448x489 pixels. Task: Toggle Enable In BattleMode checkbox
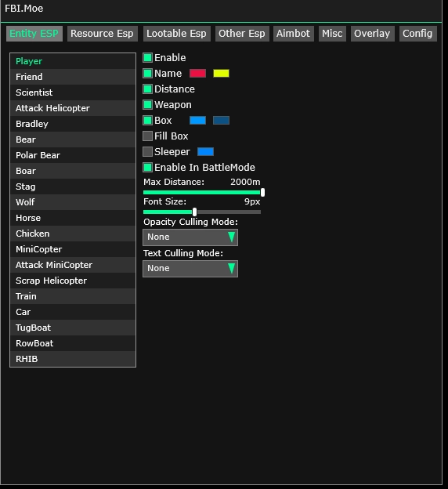[x=147, y=168]
